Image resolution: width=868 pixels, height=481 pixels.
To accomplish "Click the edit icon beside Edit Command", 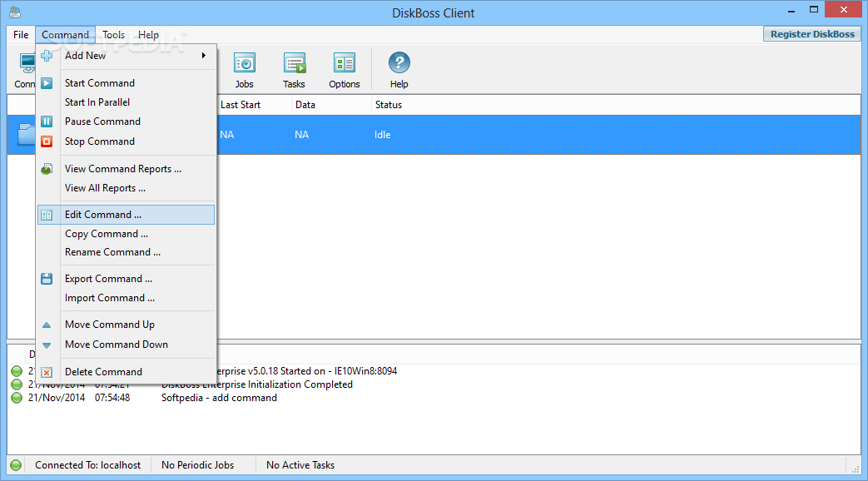I will click(x=47, y=215).
